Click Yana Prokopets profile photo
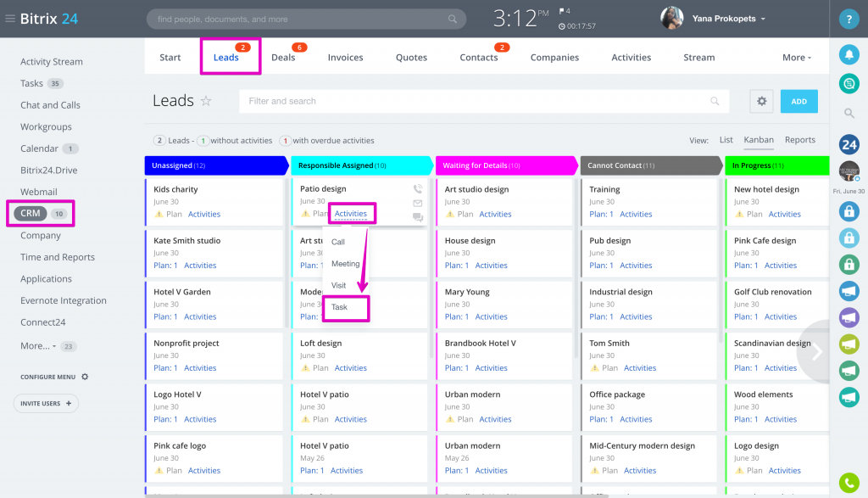This screenshot has height=498, width=868. click(671, 19)
